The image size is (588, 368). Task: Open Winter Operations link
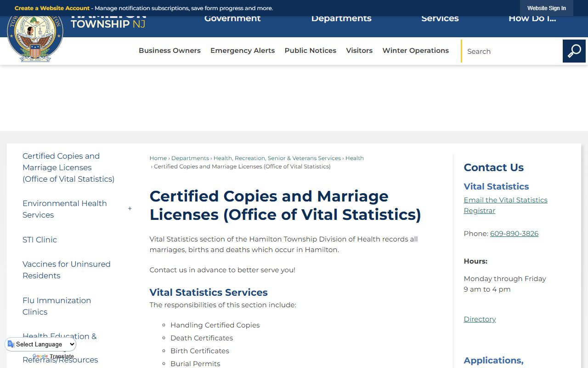(x=415, y=51)
